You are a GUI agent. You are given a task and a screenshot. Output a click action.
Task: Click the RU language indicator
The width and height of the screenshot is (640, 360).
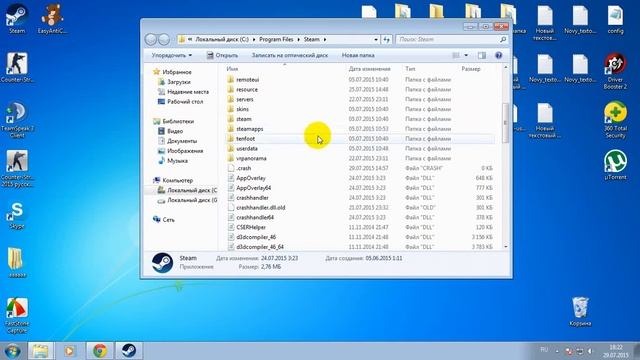(x=544, y=350)
